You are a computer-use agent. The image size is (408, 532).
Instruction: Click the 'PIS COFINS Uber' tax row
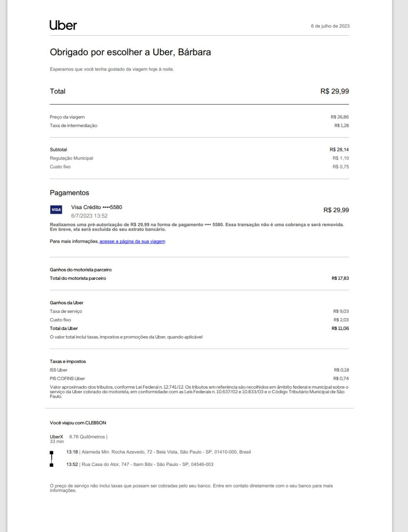click(67, 379)
